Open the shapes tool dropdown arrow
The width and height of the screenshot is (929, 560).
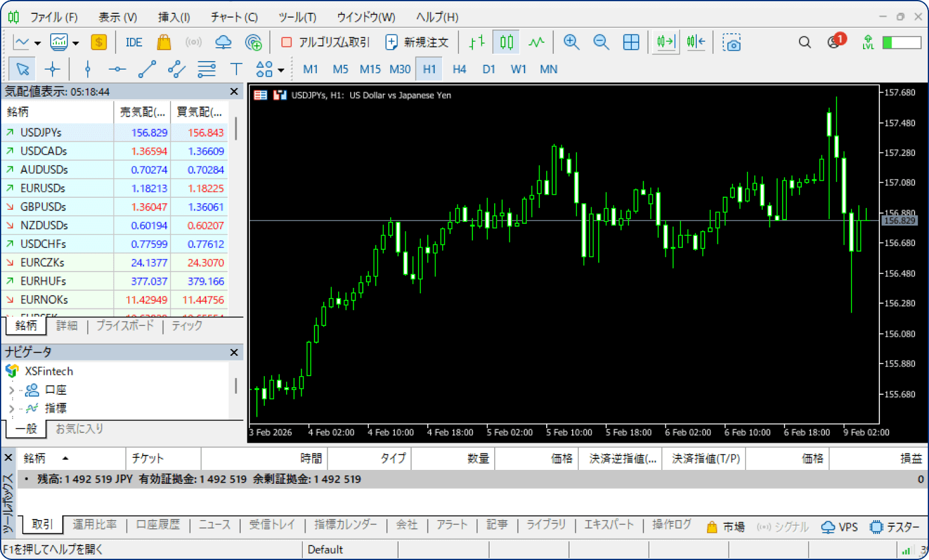(x=281, y=71)
